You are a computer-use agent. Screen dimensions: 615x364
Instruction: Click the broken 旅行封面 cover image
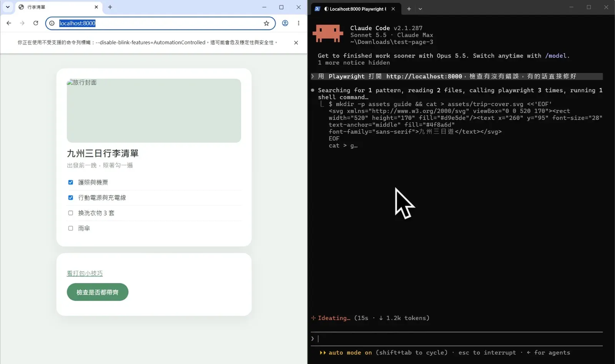(x=154, y=111)
